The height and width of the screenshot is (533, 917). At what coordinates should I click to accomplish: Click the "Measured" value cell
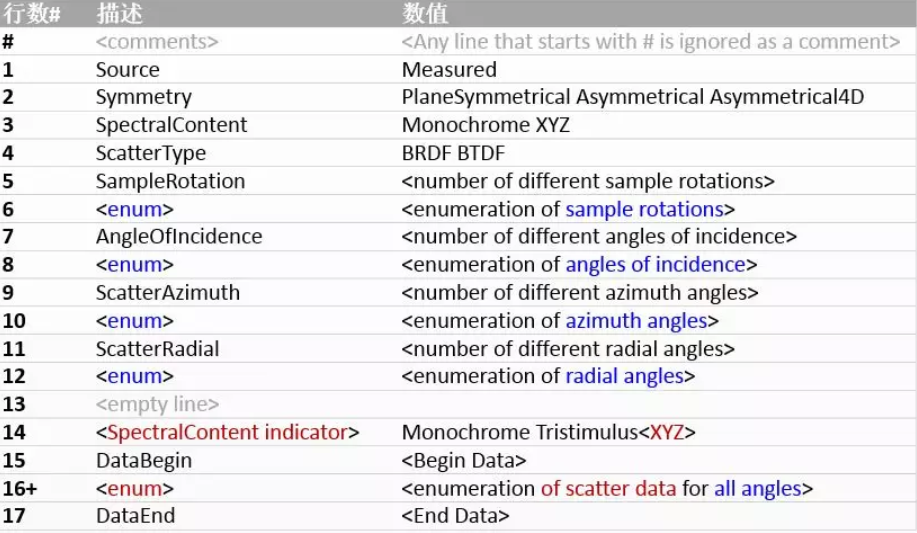[x=449, y=69]
